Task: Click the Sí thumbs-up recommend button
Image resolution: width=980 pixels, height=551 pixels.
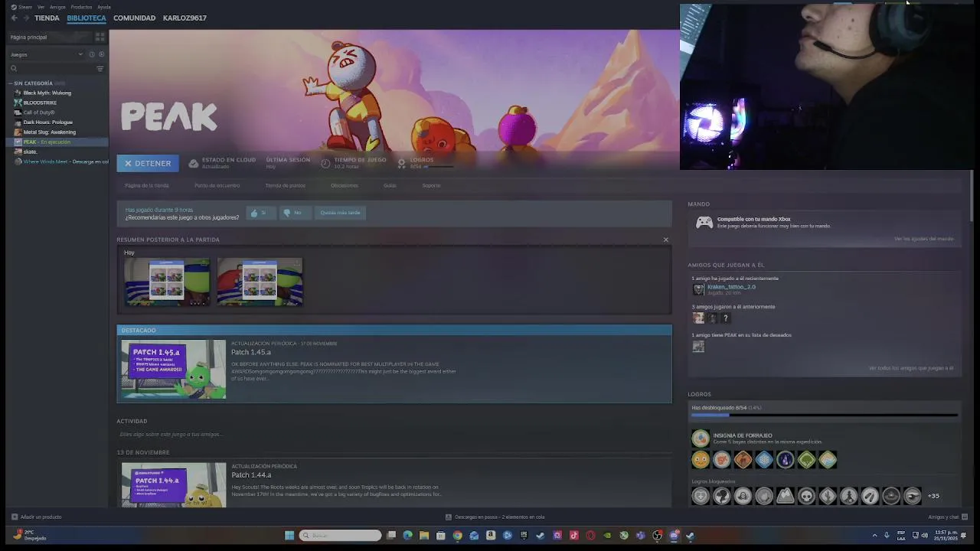Action: [x=261, y=213]
